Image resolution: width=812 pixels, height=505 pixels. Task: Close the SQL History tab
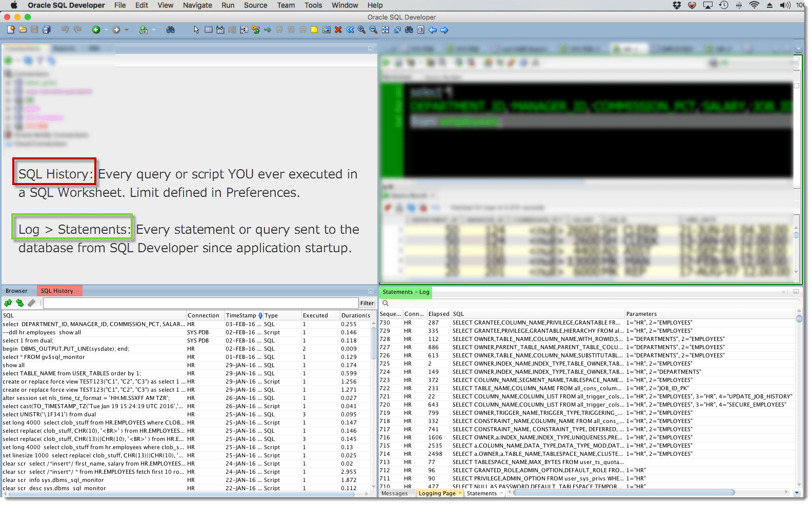79,291
